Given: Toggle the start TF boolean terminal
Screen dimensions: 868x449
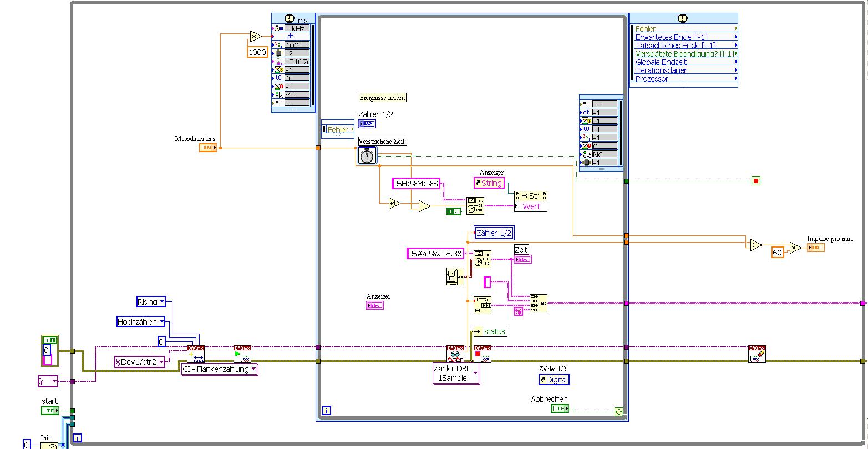Looking at the screenshot, I should coord(50,411).
